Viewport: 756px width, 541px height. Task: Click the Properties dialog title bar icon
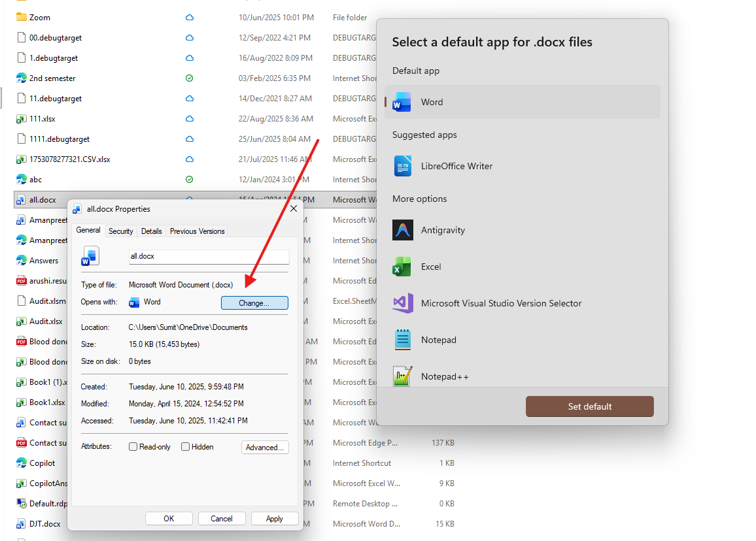77,209
